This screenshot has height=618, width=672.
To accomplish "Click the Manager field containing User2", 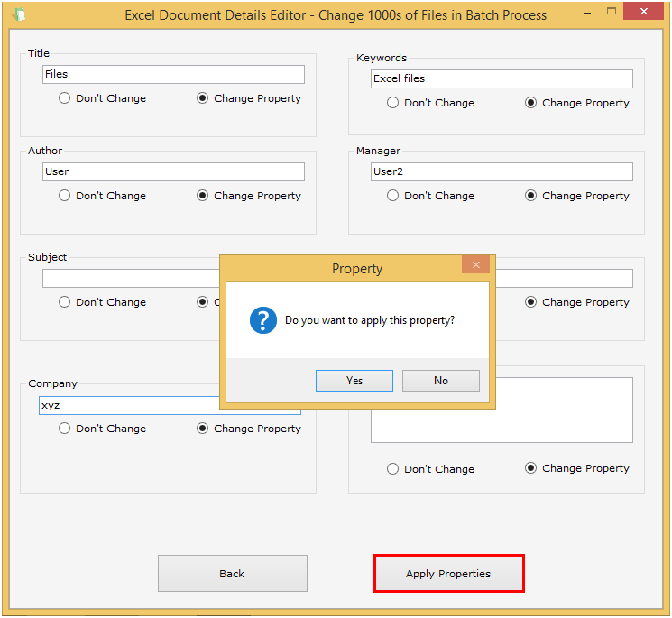I will [x=502, y=171].
